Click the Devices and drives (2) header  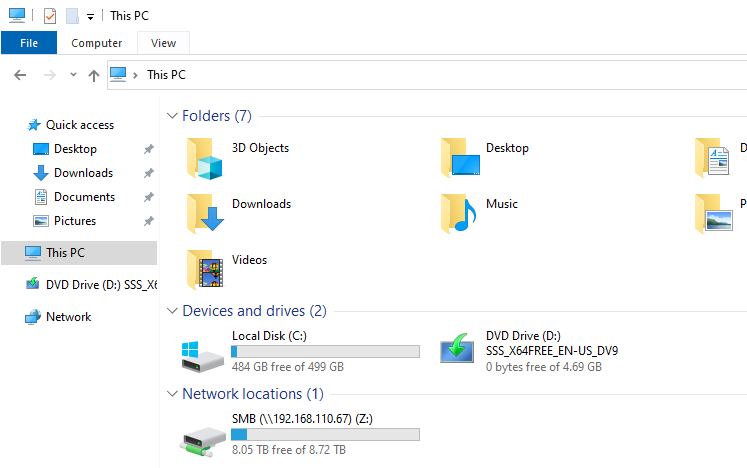coord(254,311)
